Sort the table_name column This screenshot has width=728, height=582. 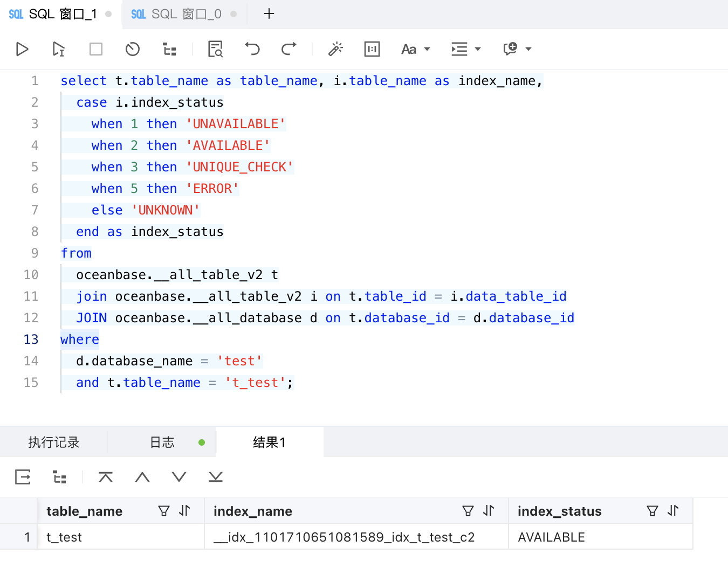click(184, 510)
